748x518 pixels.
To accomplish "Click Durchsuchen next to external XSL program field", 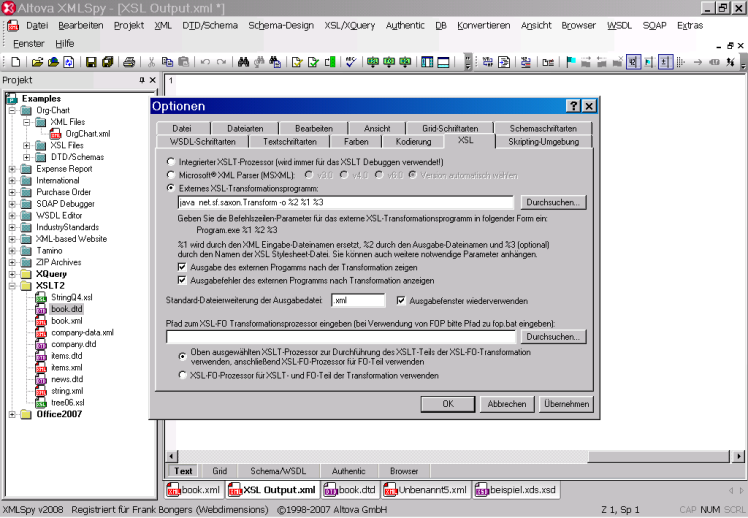I will (x=553, y=202).
